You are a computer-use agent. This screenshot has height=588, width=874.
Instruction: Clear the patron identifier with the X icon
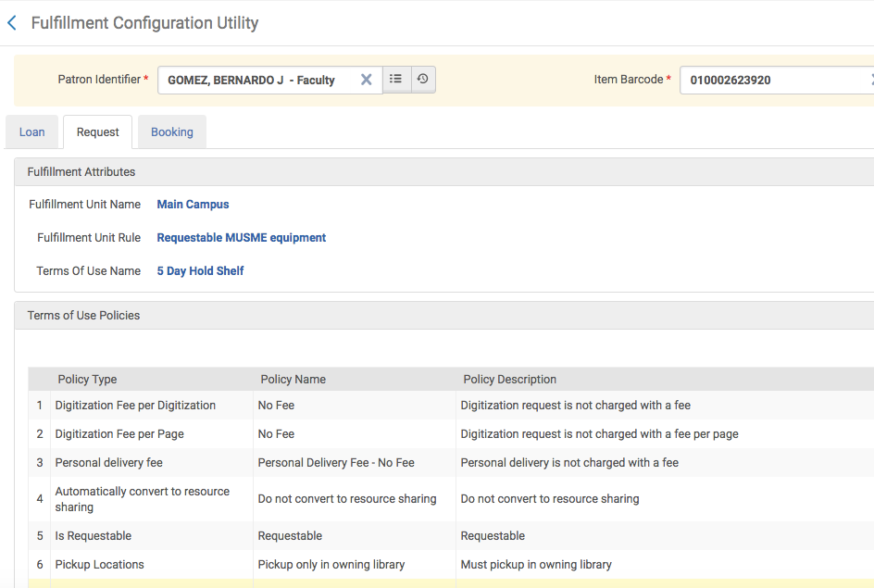(x=367, y=80)
